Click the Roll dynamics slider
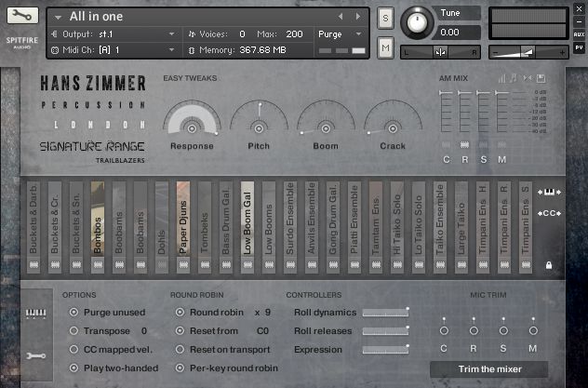The height and width of the screenshot is (388, 588). point(385,313)
